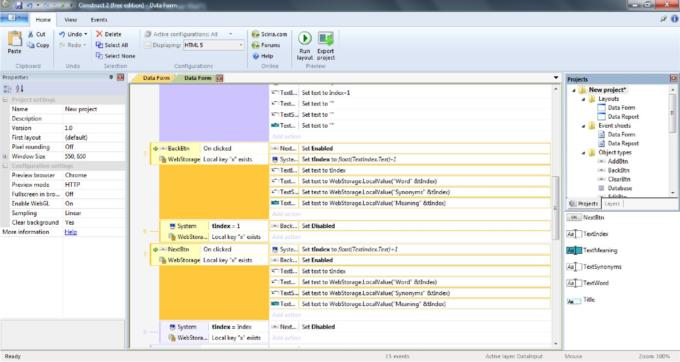Click the Export project icon

click(326, 38)
